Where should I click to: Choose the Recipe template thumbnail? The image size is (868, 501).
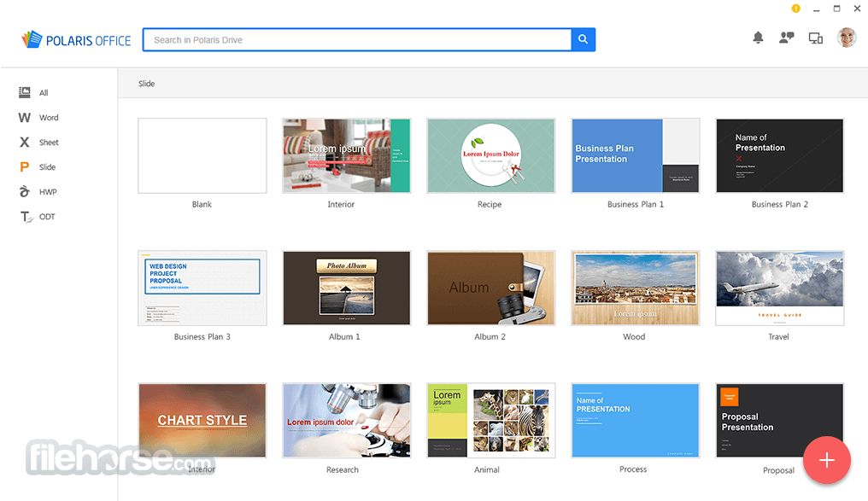490,155
